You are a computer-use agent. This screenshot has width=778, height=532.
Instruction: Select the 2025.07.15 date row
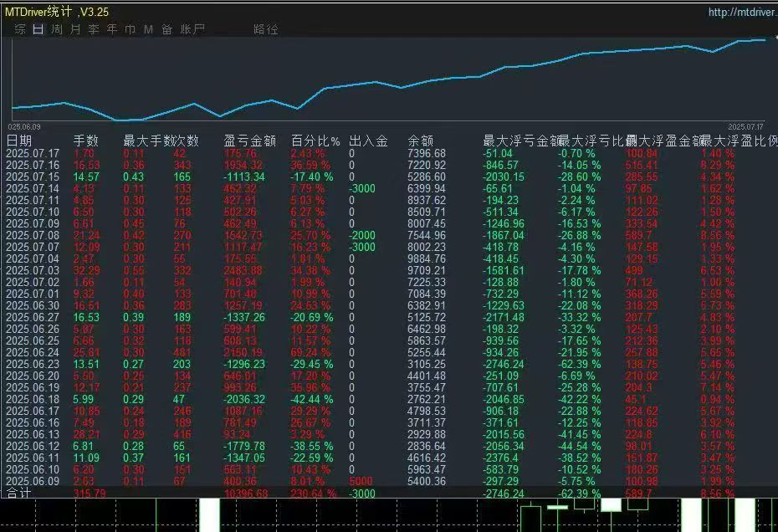pyautogui.click(x=33, y=176)
